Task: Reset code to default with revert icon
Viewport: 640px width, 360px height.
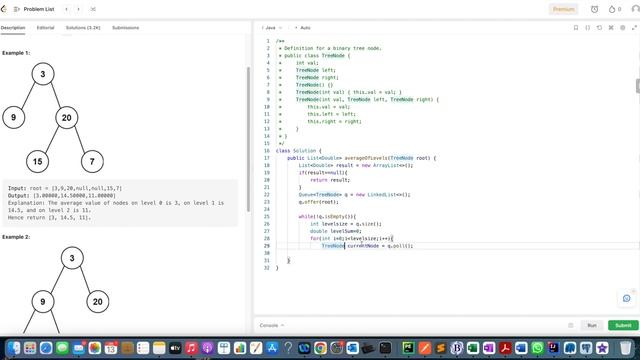Action: pyautogui.click(x=599, y=28)
